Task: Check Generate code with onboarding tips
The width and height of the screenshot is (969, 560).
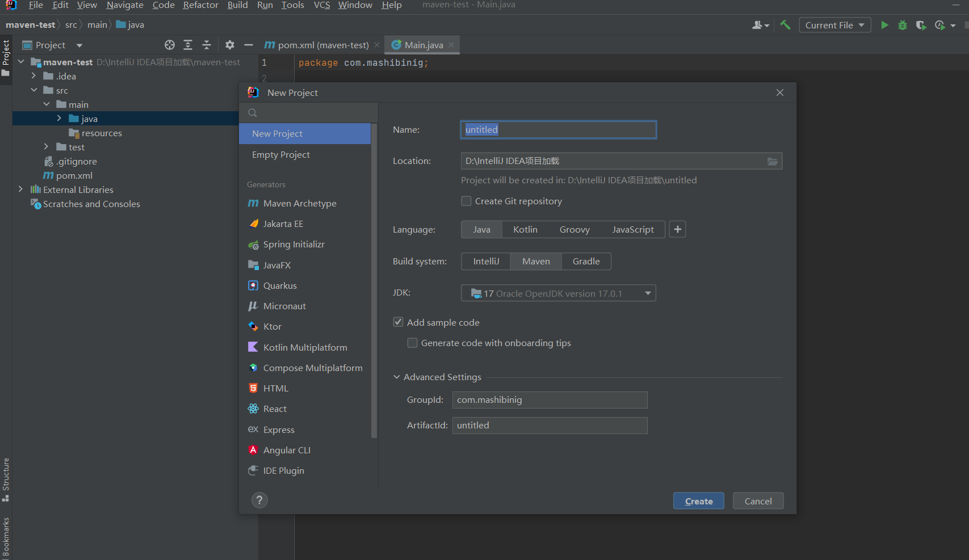Action: coord(413,343)
